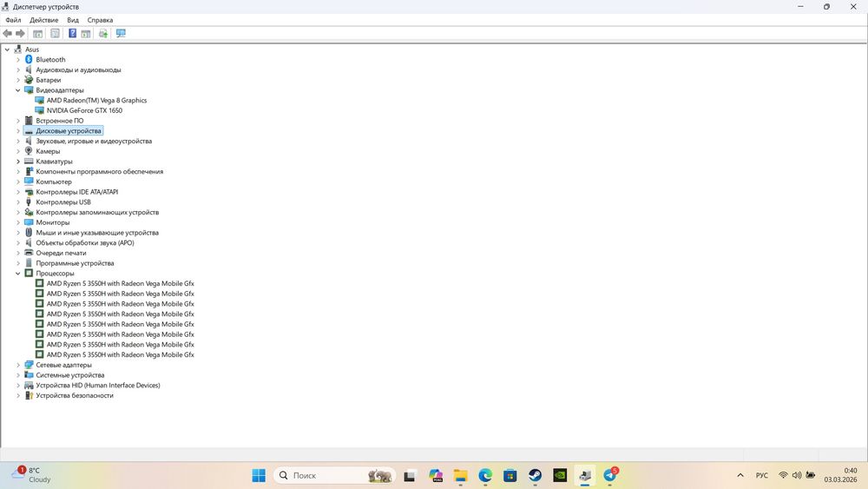Go back with the toolbar back arrow
The width and height of the screenshot is (868, 489).
click(x=7, y=33)
